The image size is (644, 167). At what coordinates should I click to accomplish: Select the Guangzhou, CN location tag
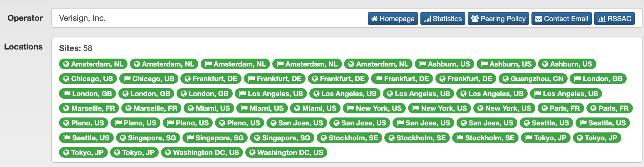[x=533, y=79]
